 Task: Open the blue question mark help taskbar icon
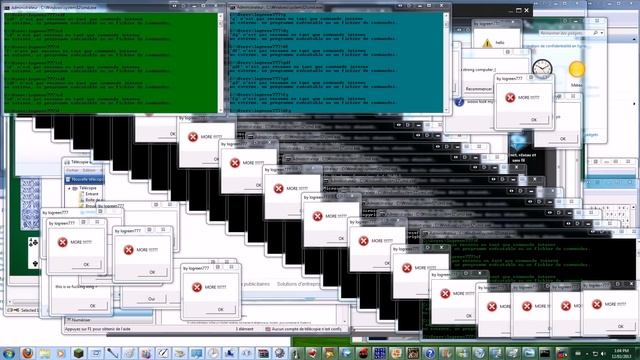point(429,353)
